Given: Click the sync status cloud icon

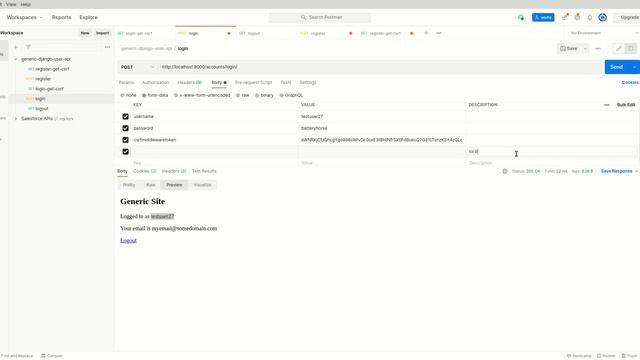Looking at the screenshot, I should pyautogui.click(x=520, y=18).
